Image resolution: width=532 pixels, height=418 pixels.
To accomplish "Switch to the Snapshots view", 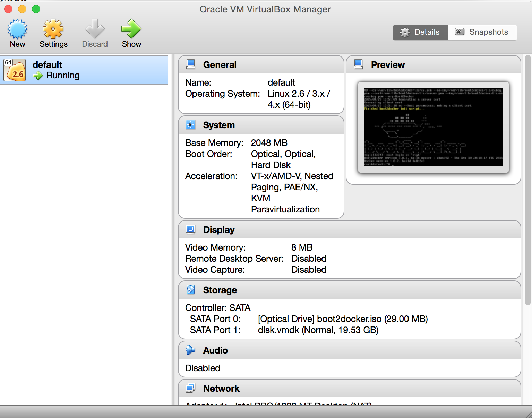I will coord(483,33).
